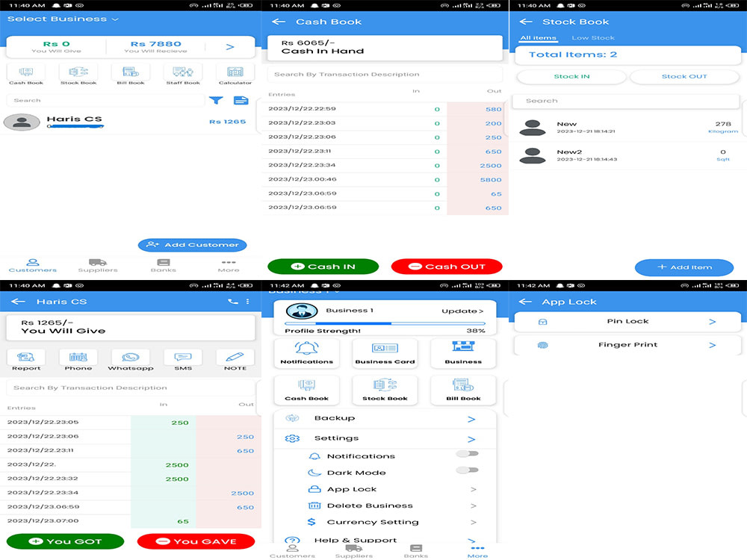Open the Bill Book on the home screen
This screenshot has width=747, height=560.
pos(131,73)
